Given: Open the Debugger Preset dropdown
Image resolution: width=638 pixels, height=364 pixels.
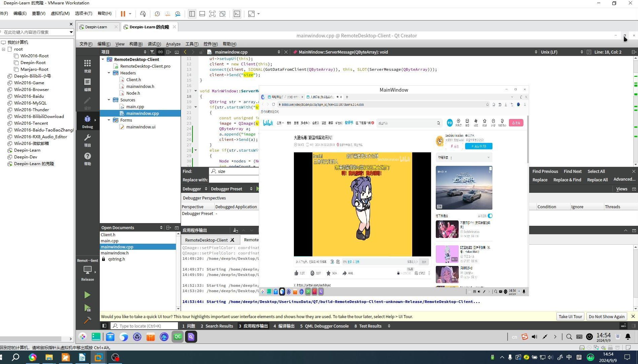Looking at the screenshot, I should click(231, 189).
